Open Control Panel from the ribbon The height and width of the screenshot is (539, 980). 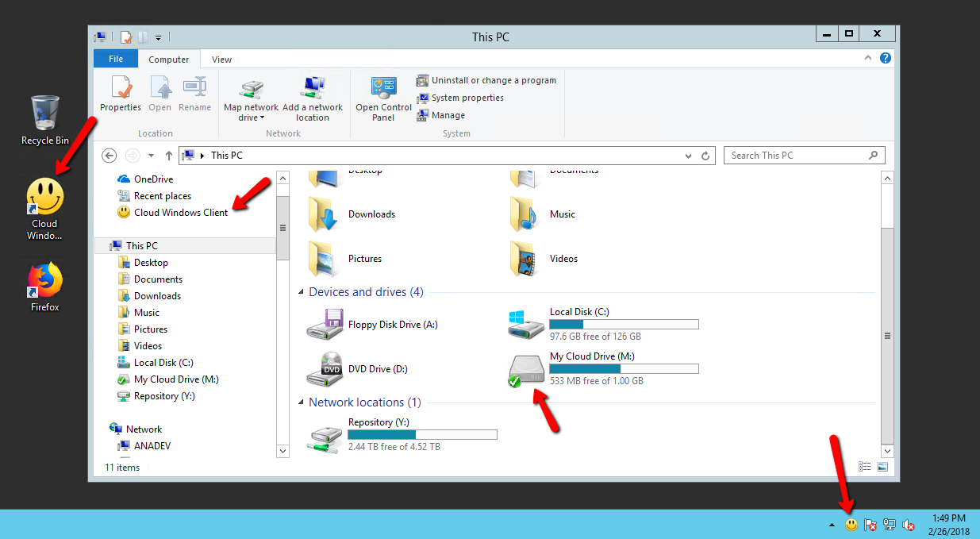click(x=383, y=89)
